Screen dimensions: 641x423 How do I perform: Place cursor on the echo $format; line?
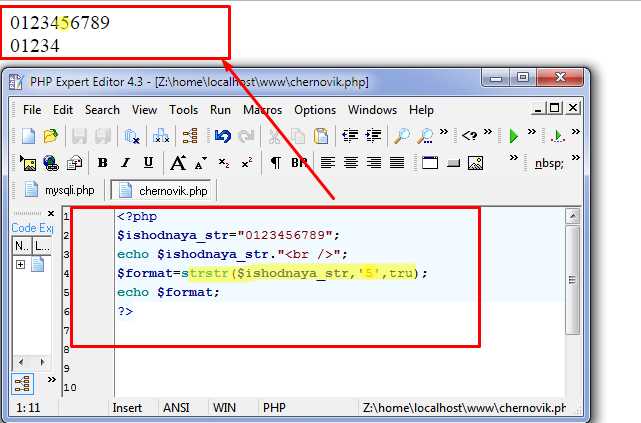pyautogui.click(x=168, y=292)
